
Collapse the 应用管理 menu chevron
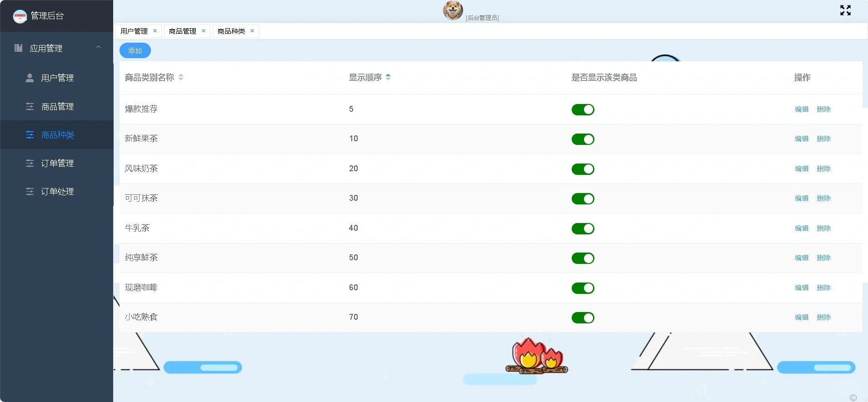[98, 47]
